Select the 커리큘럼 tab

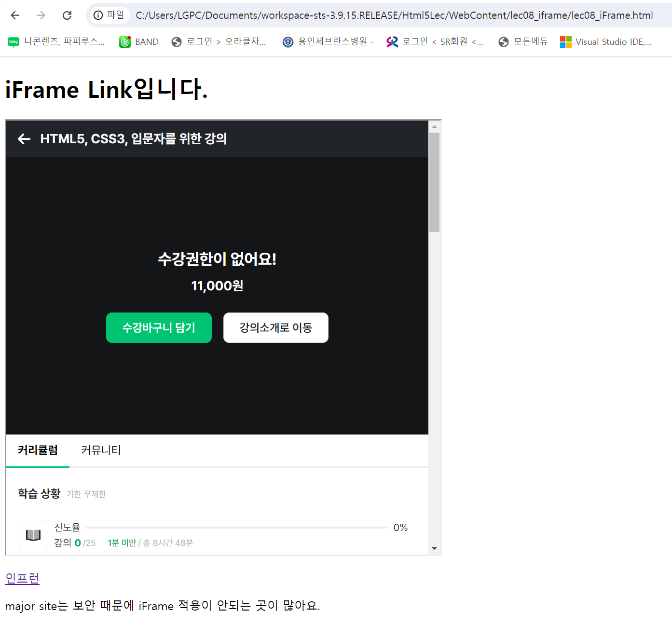point(38,450)
